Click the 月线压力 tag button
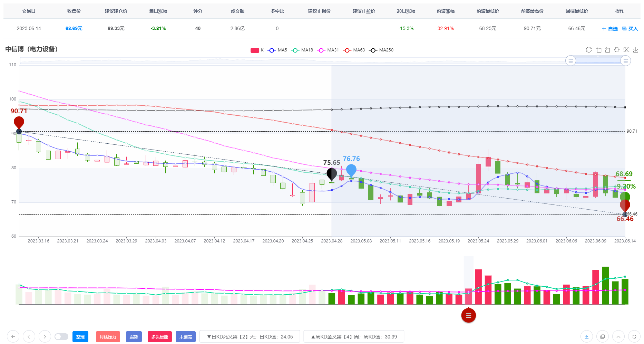 coord(108,337)
